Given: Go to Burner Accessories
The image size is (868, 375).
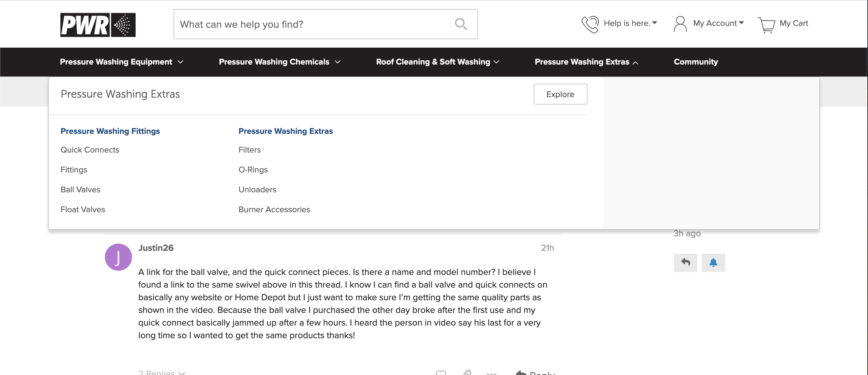Looking at the screenshot, I should (274, 210).
